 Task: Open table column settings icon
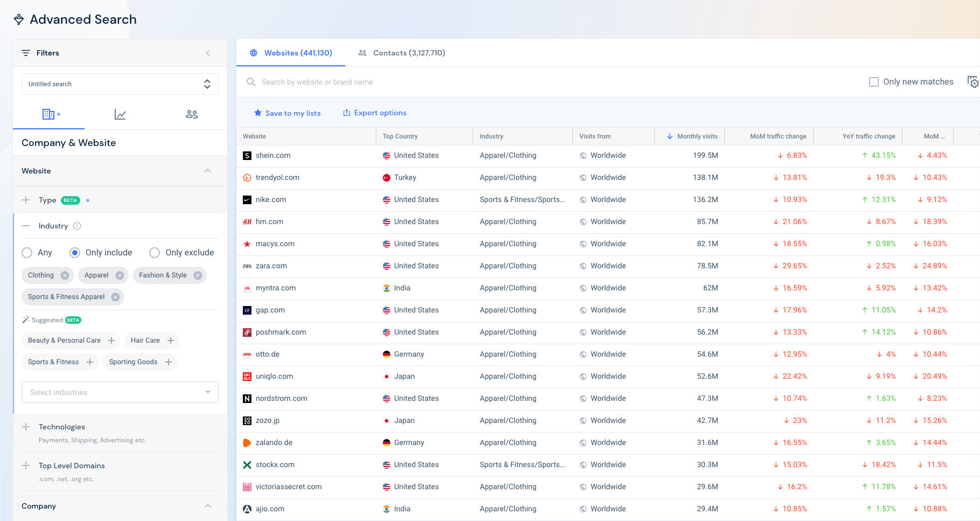point(972,82)
